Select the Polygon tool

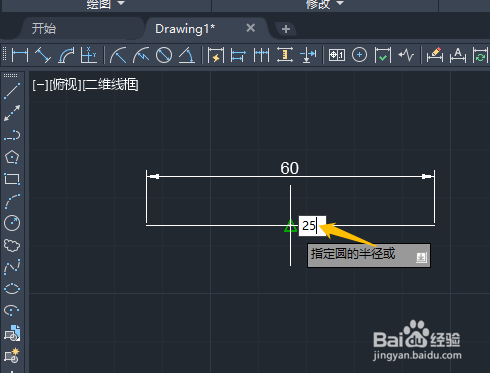click(12, 157)
